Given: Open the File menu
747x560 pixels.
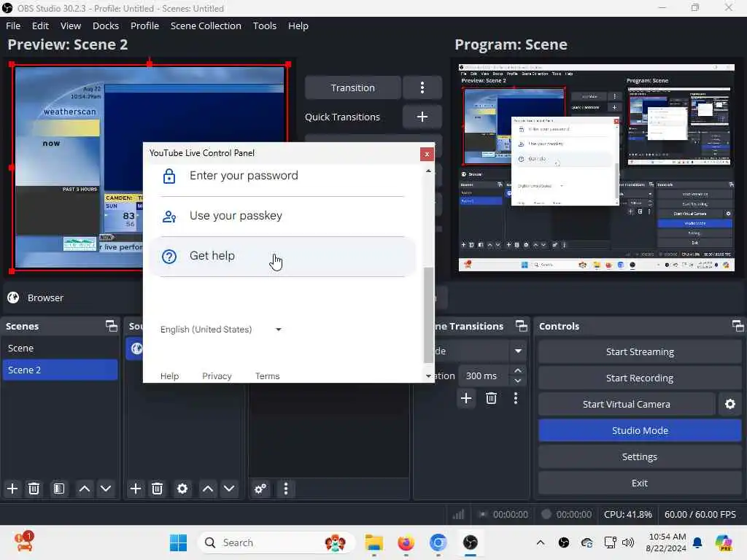Looking at the screenshot, I should click(13, 26).
